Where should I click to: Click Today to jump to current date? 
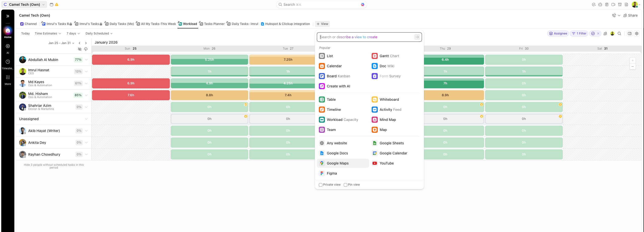click(x=25, y=34)
